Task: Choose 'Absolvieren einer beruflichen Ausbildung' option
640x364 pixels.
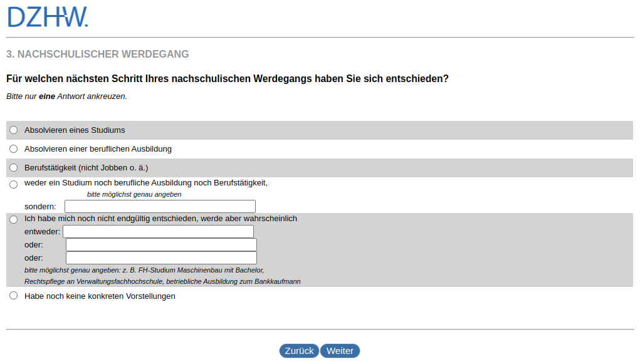Action: [x=14, y=149]
